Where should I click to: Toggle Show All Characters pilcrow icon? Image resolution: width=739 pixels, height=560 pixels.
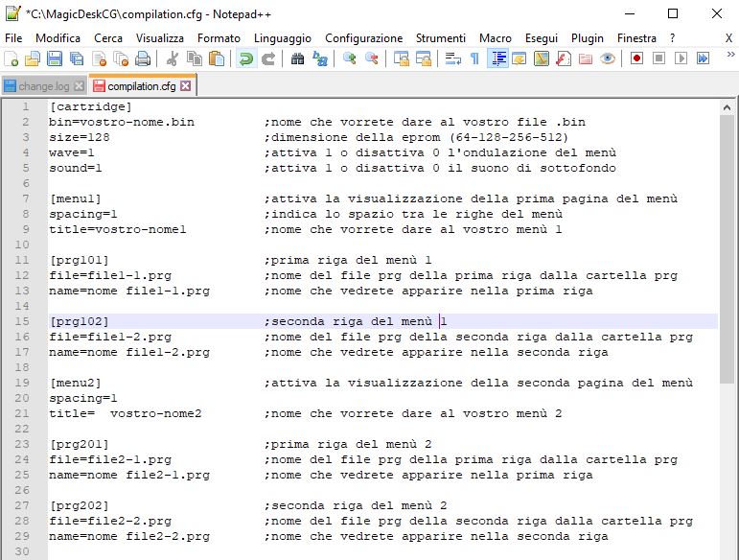(x=475, y=58)
